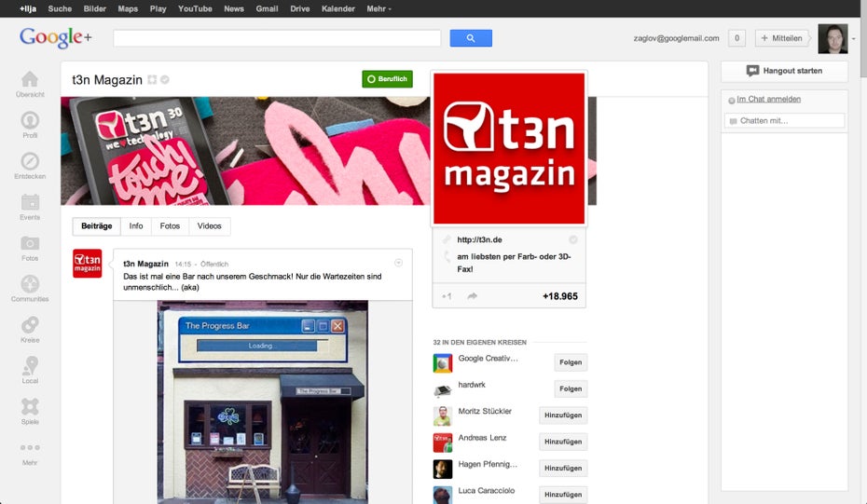Screen dimensions: 867x504
Task: Click the blue search magnifier button
Action: point(471,38)
